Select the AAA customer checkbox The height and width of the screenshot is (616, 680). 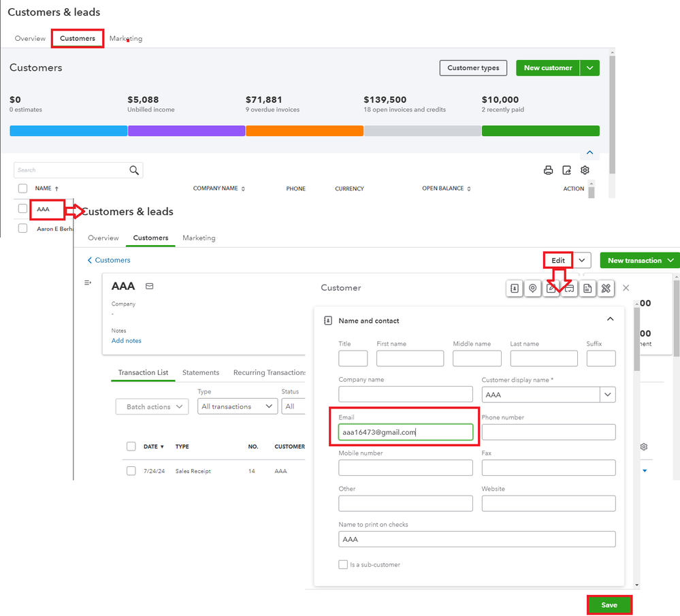click(22, 209)
